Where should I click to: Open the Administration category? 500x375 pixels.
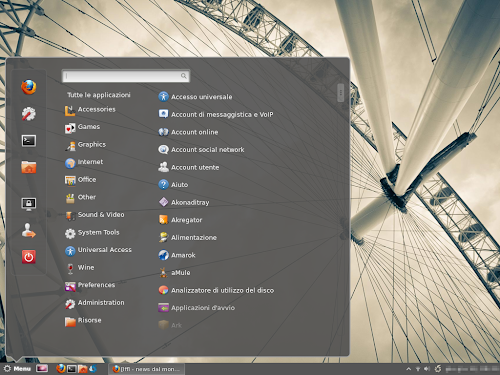95,303
